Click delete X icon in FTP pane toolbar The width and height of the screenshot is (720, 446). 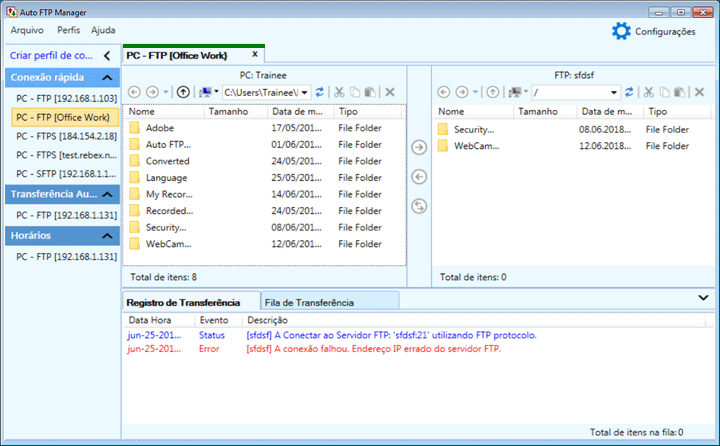(x=699, y=92)
